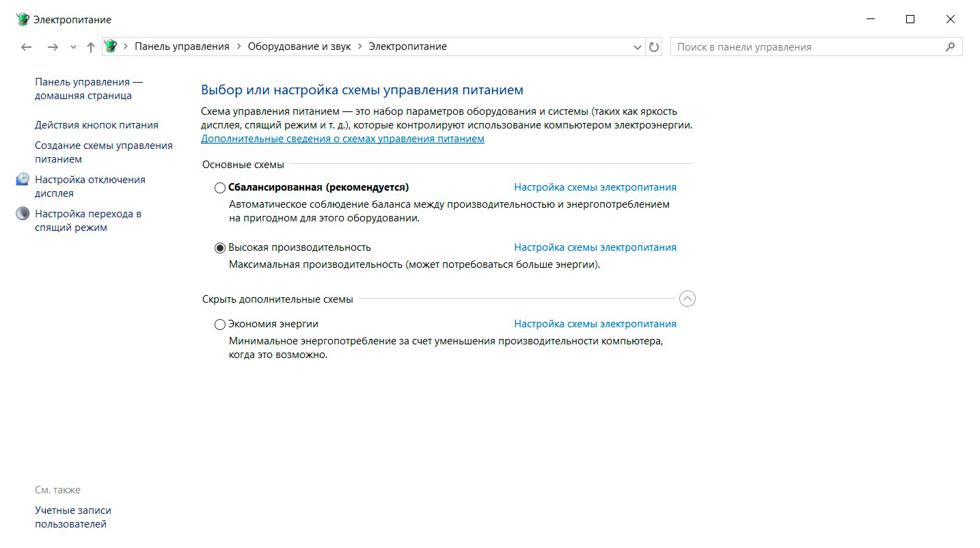980x548 pixels.
Task: Expand chevron after Оборудование и звук breadcrumb
Action: click(x=360, y=46)
